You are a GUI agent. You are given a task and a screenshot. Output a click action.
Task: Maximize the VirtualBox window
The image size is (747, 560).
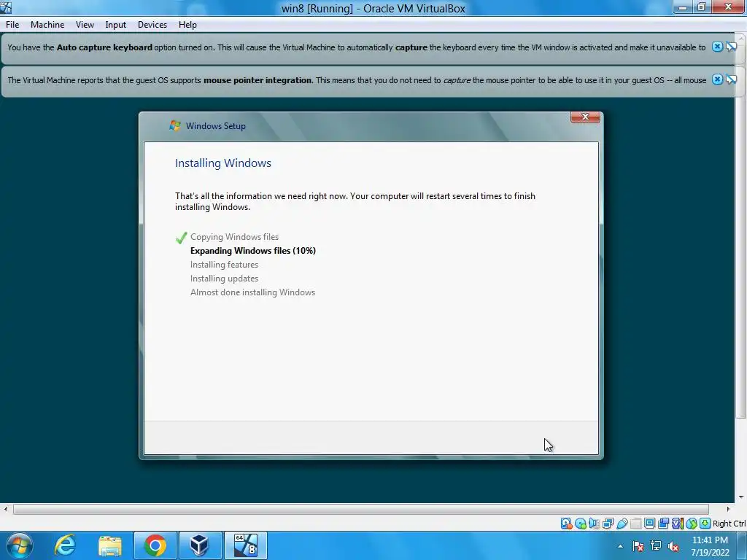pyautogui.click(x=702, y=7)
